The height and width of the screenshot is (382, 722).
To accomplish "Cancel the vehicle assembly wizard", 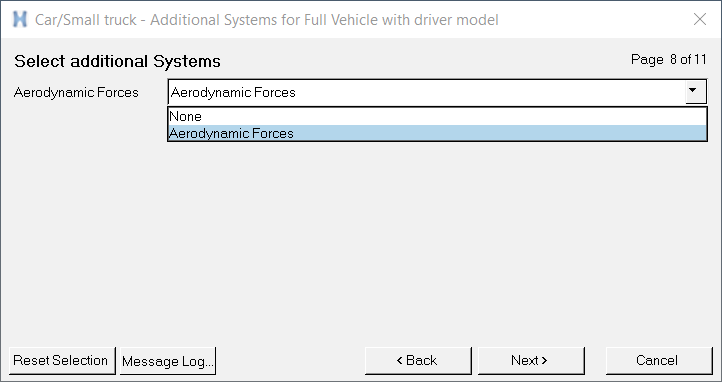I will pyautogui.click(x=659, y=360).
